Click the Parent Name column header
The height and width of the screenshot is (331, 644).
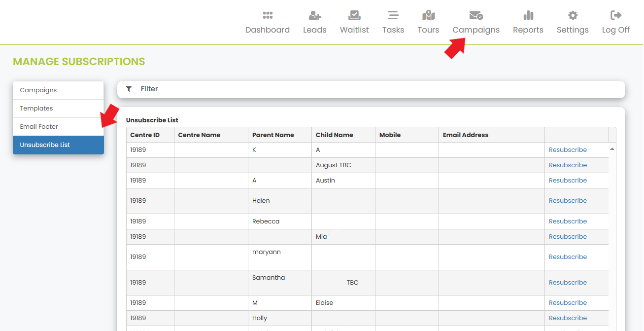[x=273, y=135]
